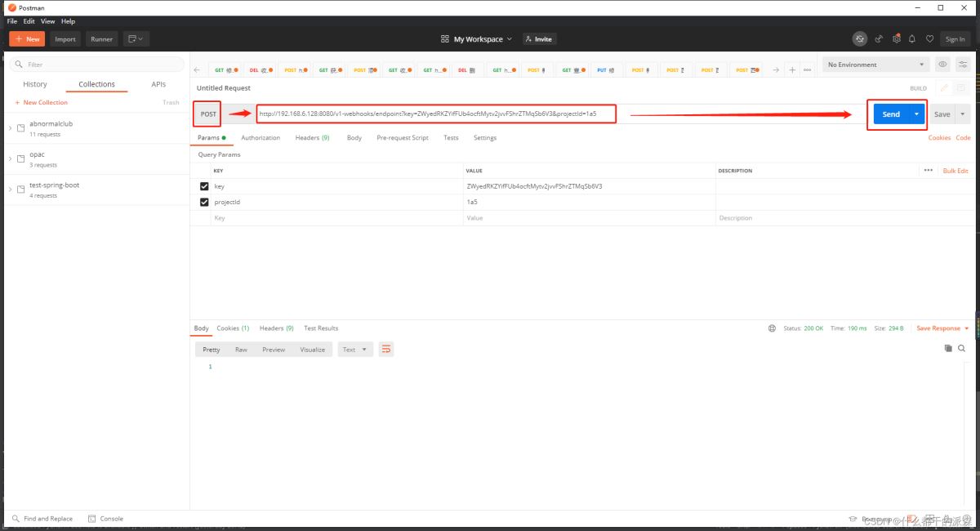This screenshot has height=531, width=980.
Task: Open the comments icon beside BUILD
Action: click(x=961, y=88)
